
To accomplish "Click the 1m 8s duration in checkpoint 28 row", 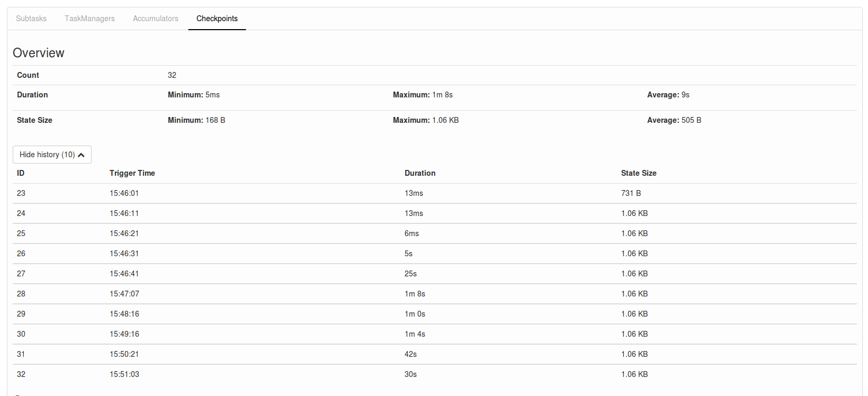I will (x=415, y=294).
